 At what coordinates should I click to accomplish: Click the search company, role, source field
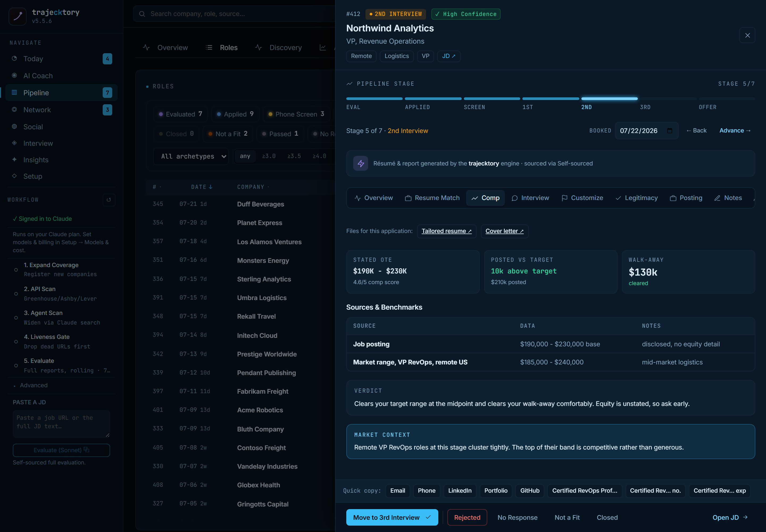coord(234,14)
